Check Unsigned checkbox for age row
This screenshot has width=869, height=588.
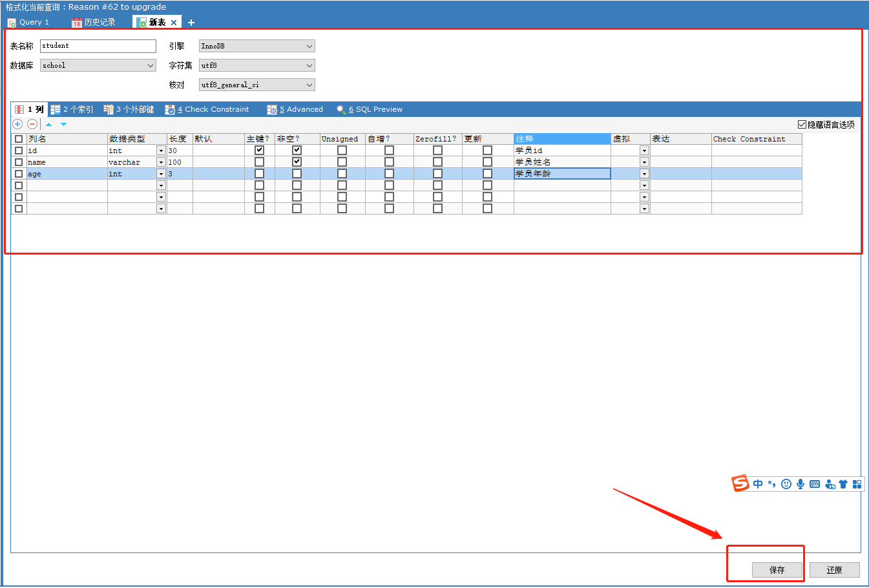coord(342,173)
